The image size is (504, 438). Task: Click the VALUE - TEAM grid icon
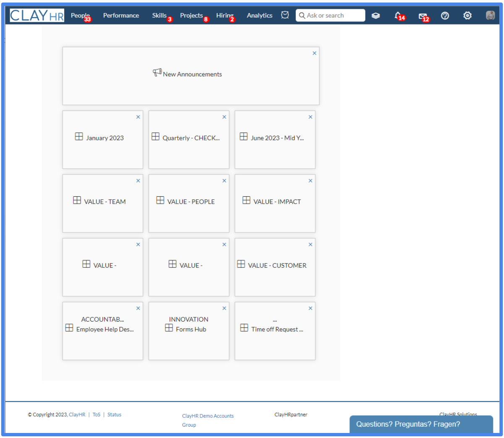77,200
